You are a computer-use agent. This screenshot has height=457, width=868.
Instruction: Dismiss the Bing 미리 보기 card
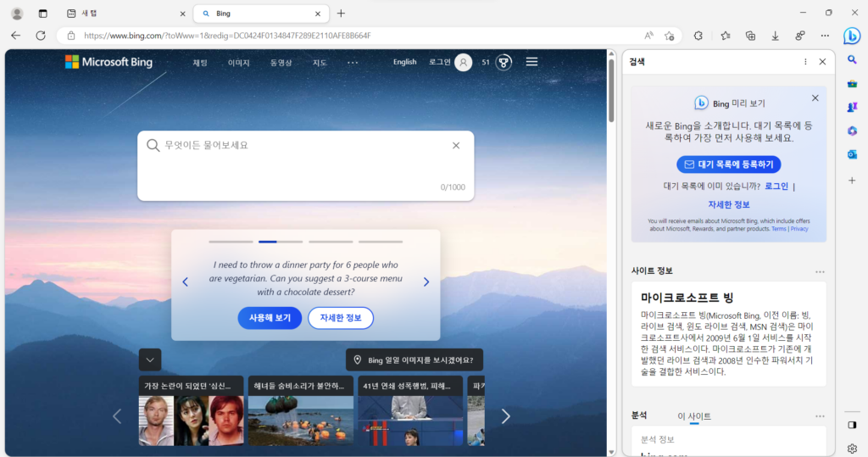point(815,98)
